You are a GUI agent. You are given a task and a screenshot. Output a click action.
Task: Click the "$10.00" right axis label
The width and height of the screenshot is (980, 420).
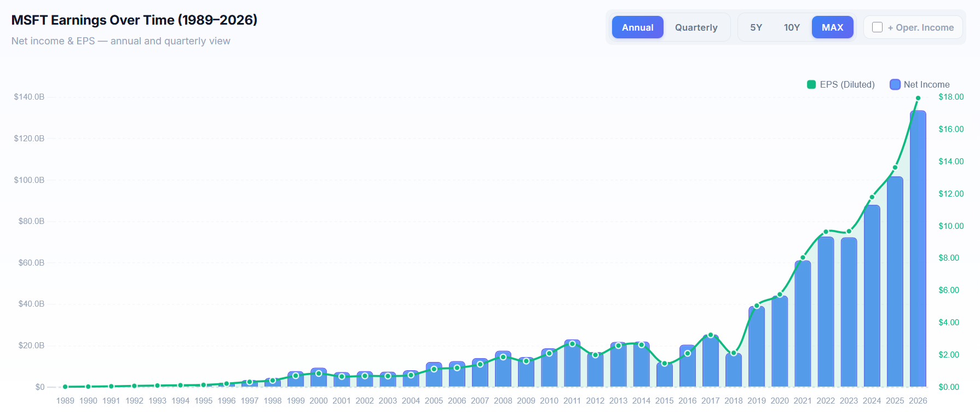coord(951,226)
